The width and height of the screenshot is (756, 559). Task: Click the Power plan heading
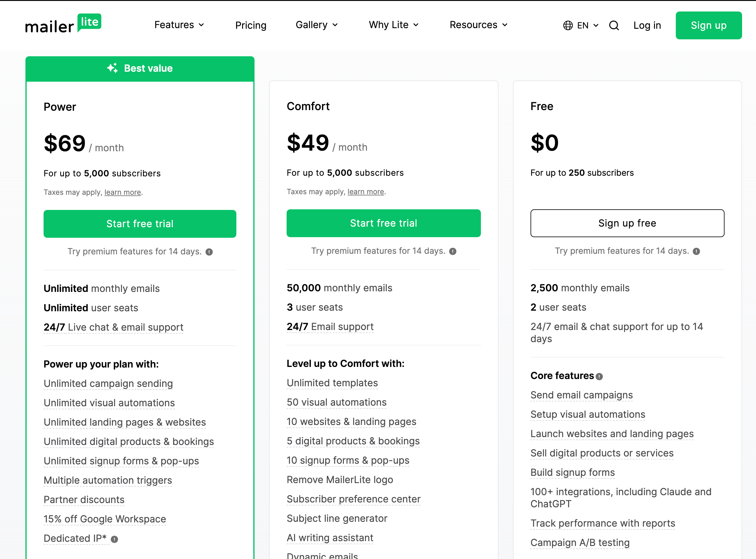(60, 107)
